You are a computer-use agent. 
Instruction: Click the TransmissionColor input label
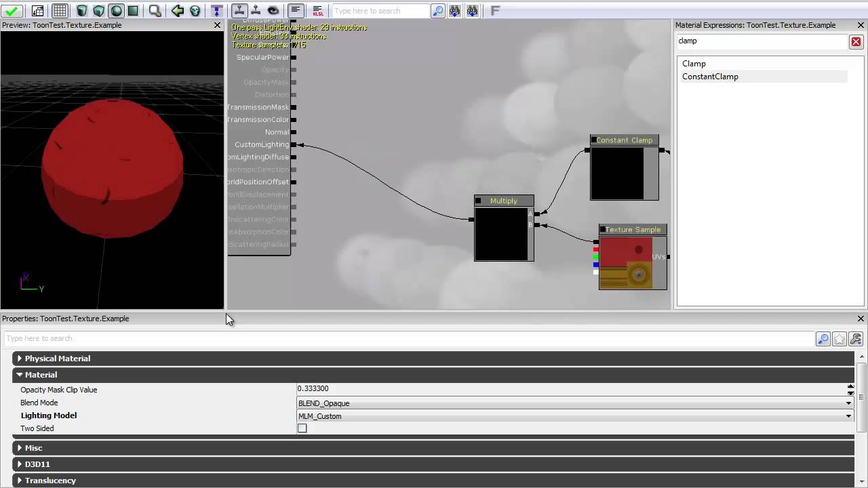tap(258, 120)
